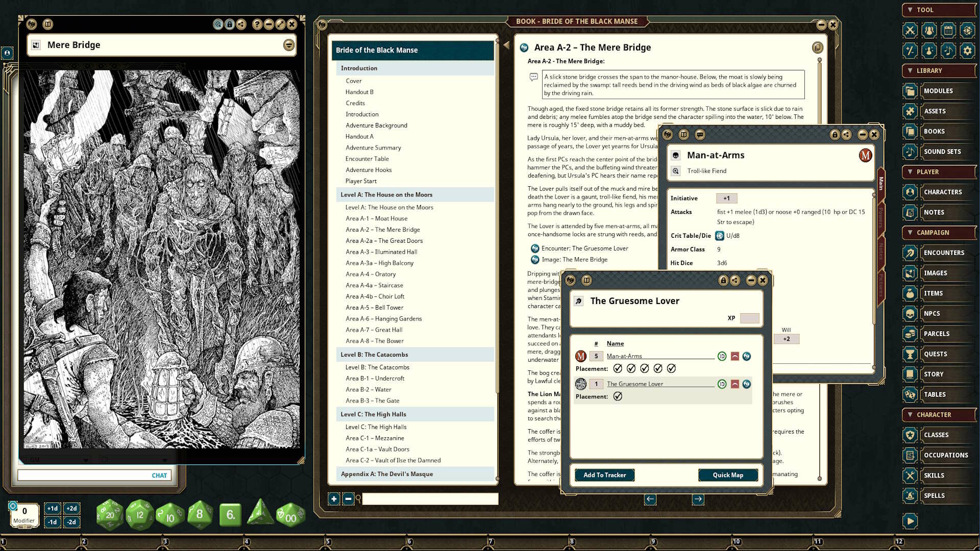Viewport: 980px width, 551px height.
Task: Open the Combat Tracker crossed-swords tool
Action: 910,31
